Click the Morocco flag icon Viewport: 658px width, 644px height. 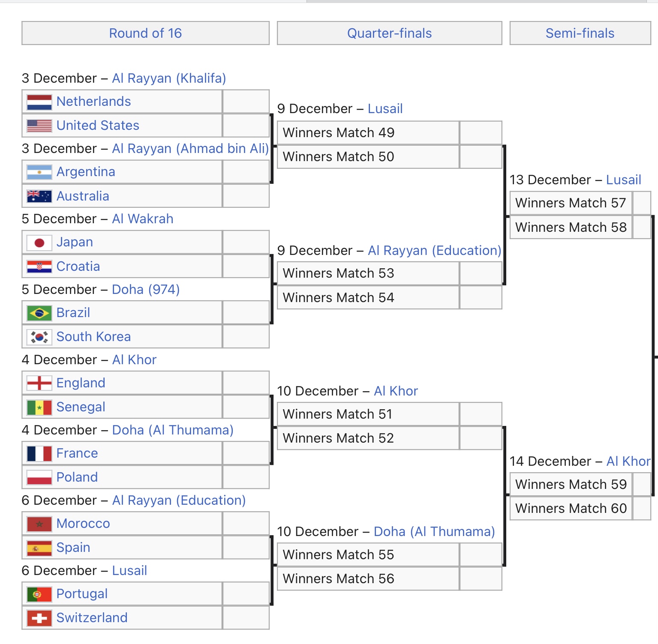[x=39, y=524]
